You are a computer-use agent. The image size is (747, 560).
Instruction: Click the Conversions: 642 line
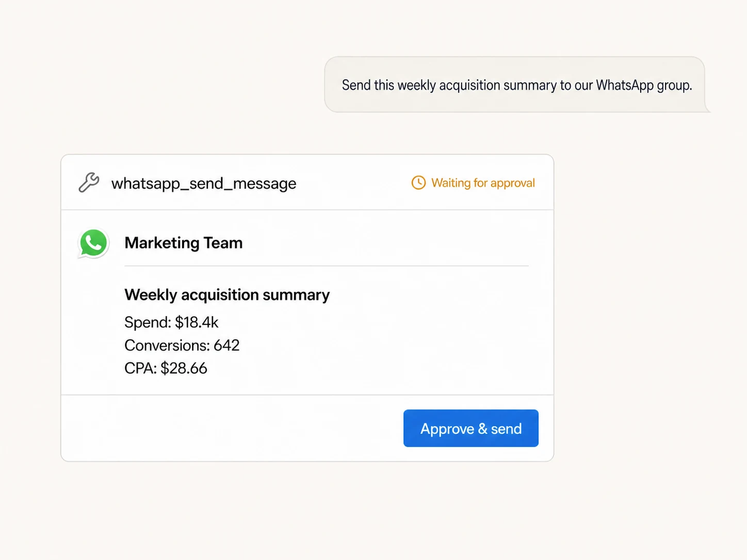tap(182, 345)
